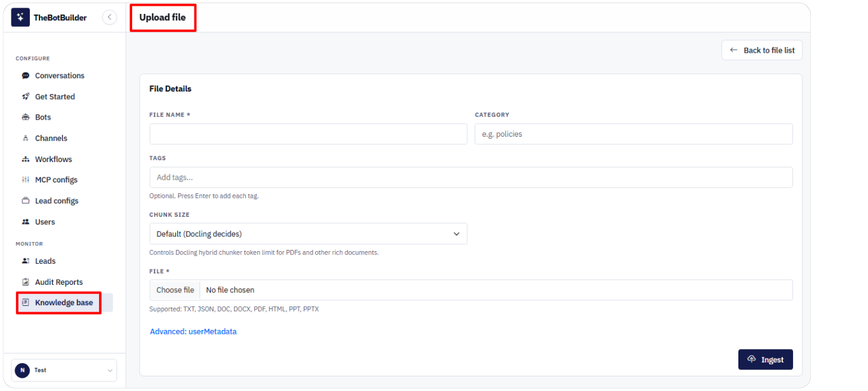The height and width of the screenshot is (391, 868).
Task: Click the No file chosen text
Action: pyautogui.click(x=230, y=290)
